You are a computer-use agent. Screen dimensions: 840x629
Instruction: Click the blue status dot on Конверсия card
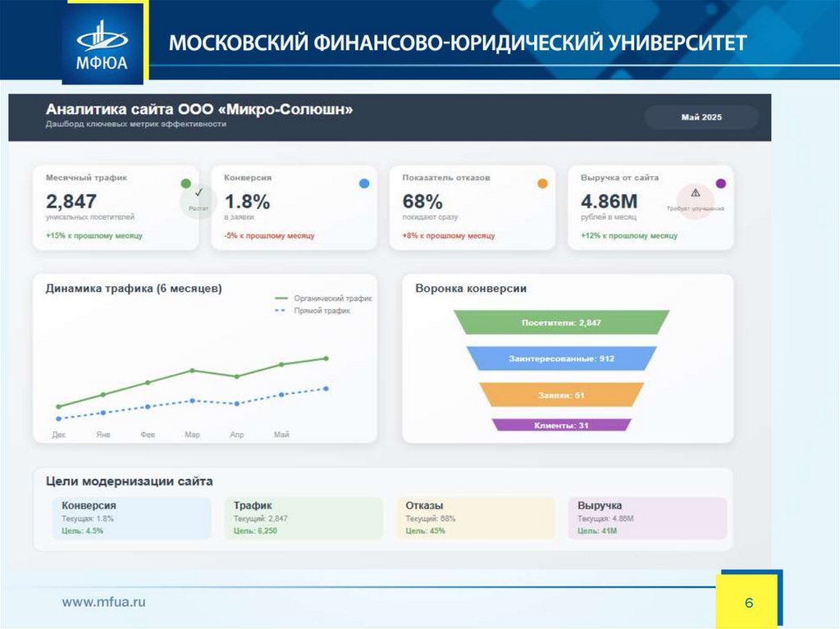pyautogui.click(x=364, y=184)
